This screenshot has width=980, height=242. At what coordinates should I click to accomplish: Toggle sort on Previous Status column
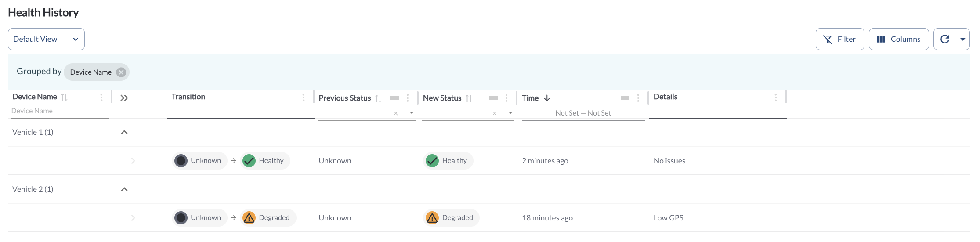point(378,98)
